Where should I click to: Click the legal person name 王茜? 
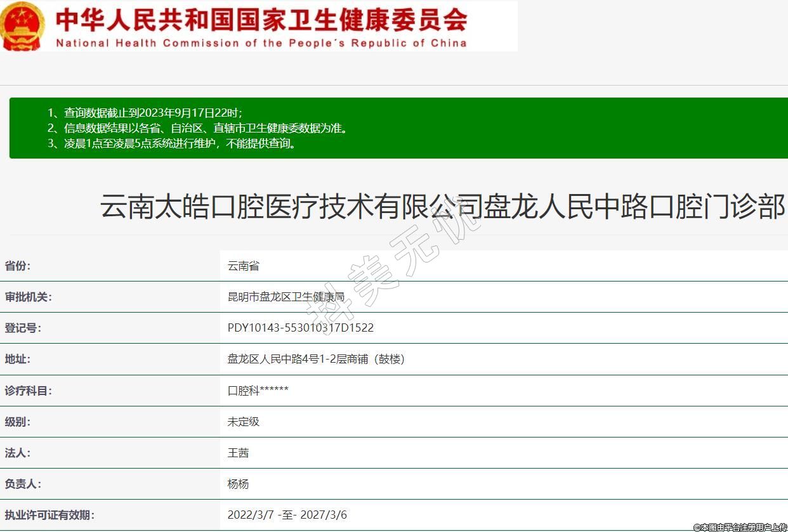239,453
